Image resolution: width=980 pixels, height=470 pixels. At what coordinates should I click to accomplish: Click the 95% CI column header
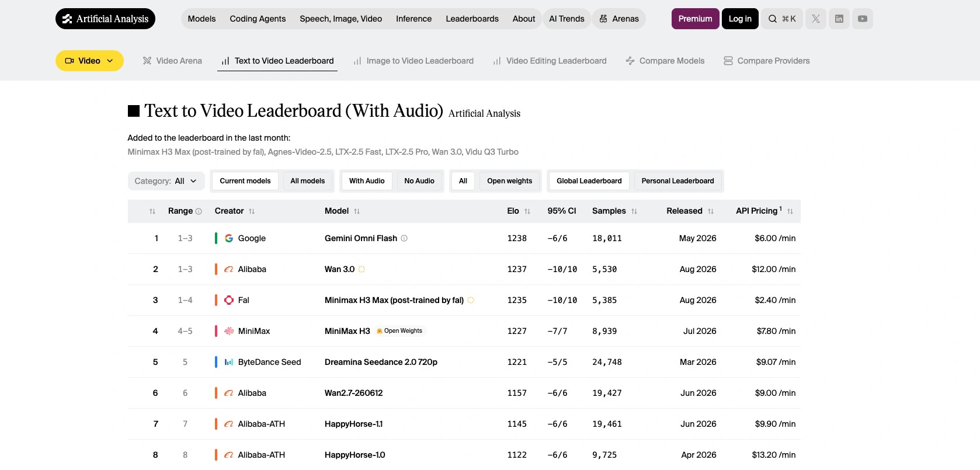[x=562, y=211]
